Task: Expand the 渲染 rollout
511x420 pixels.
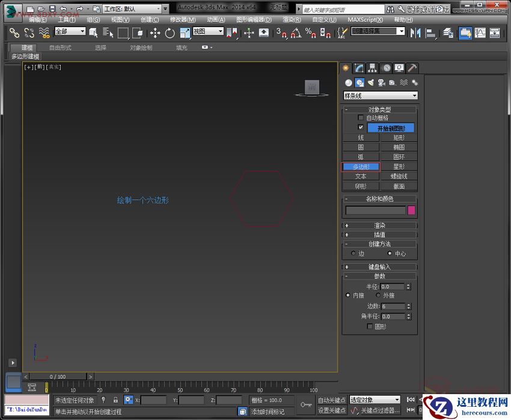Action: tap(379, 226)
